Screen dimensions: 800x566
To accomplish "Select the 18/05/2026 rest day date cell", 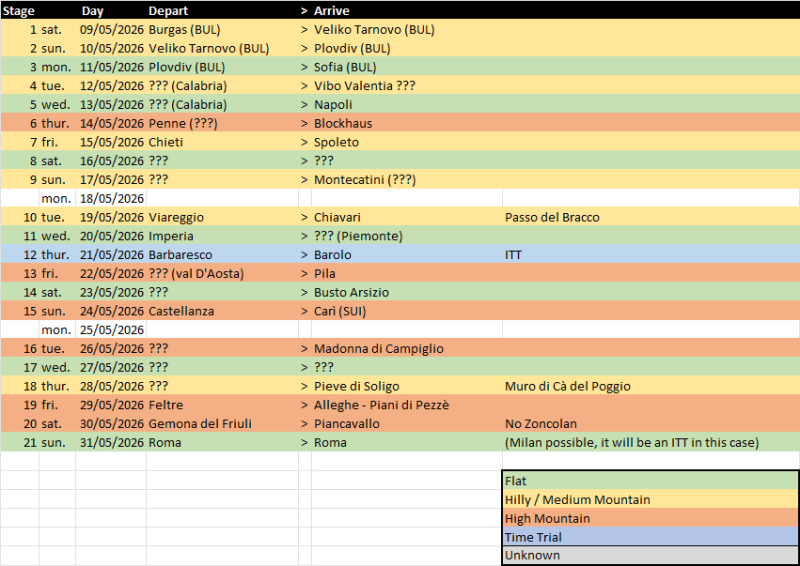I will [x=112, y=198].
